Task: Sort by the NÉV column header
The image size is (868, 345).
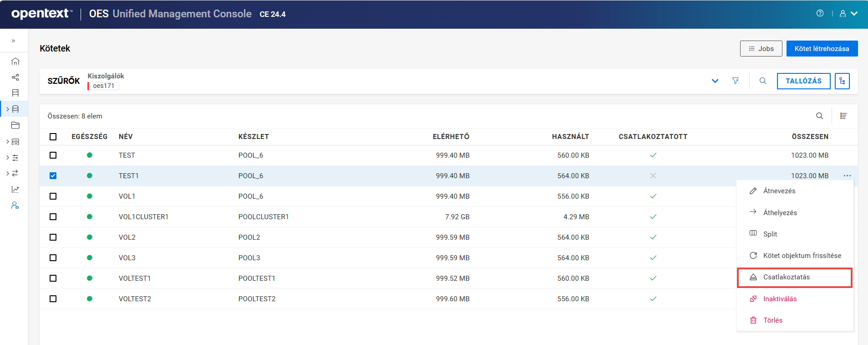Action: point(126,137)
